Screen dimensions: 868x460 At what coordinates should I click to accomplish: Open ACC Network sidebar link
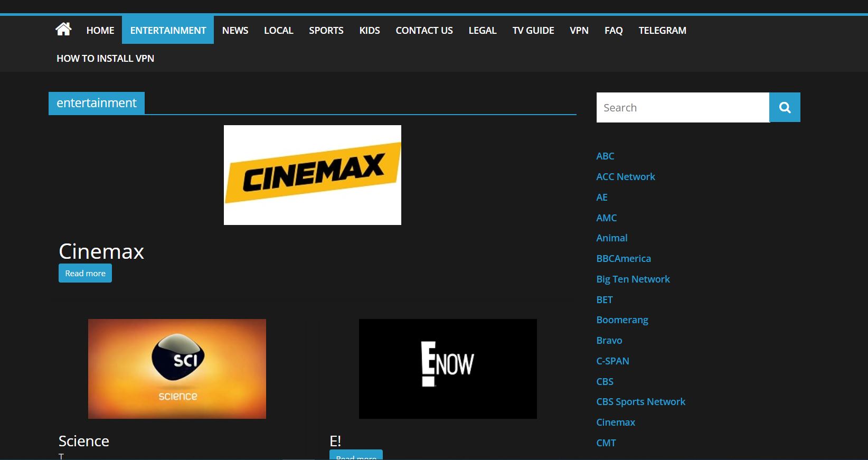click(626, 176)
